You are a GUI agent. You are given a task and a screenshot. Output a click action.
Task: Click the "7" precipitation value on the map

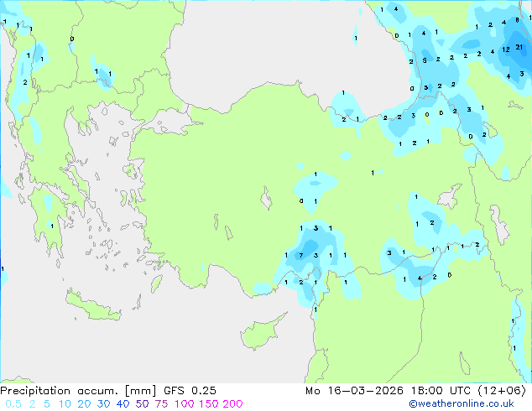(301, 255)
